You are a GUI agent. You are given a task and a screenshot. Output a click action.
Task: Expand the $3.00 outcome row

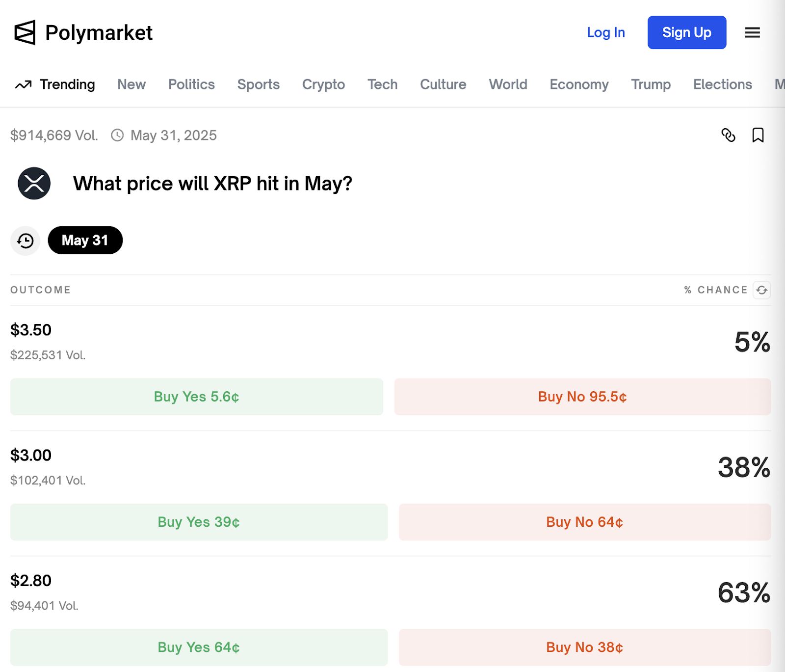point(343,467)
